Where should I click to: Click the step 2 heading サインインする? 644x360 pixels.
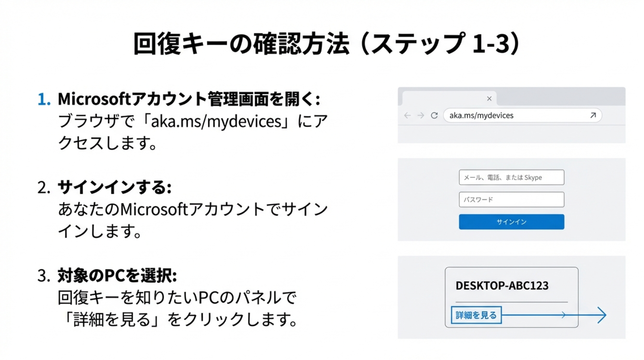coord(114,187)
